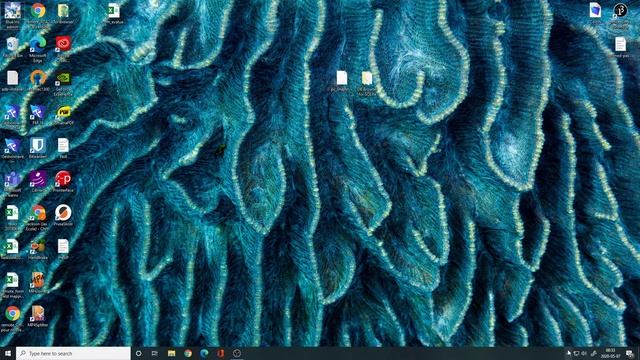Open the desktop image thumbnail in the top-left corner

click(12, 11)
